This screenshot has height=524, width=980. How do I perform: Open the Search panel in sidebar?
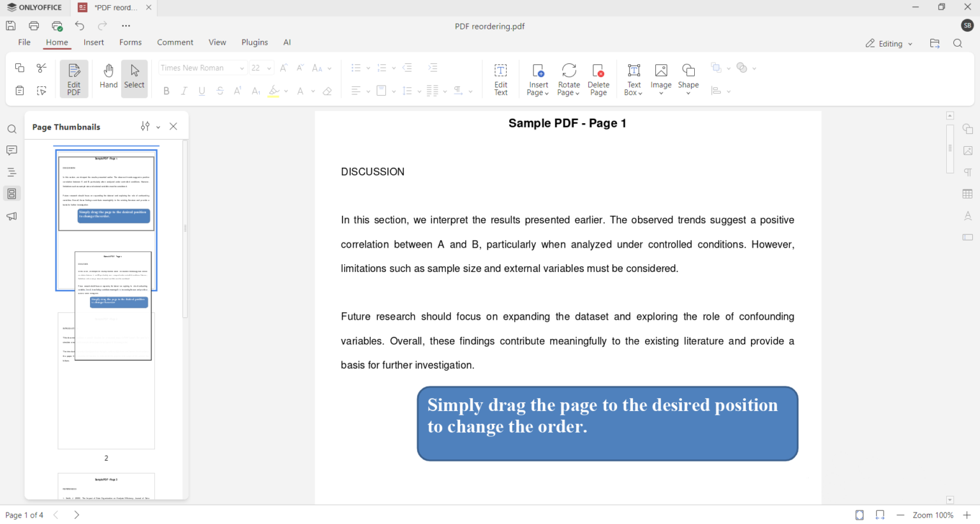coord(11,129)
